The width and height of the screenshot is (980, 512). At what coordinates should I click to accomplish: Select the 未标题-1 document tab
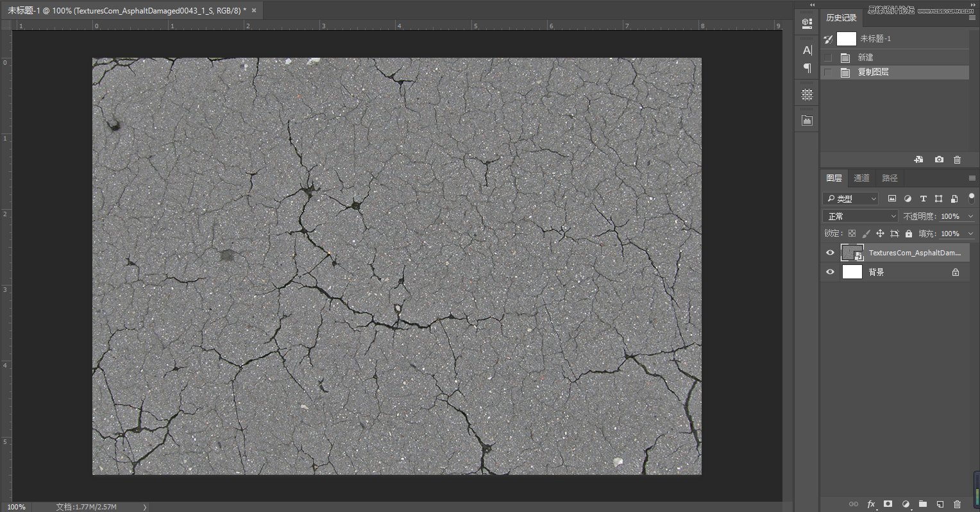tap(131, 10)
